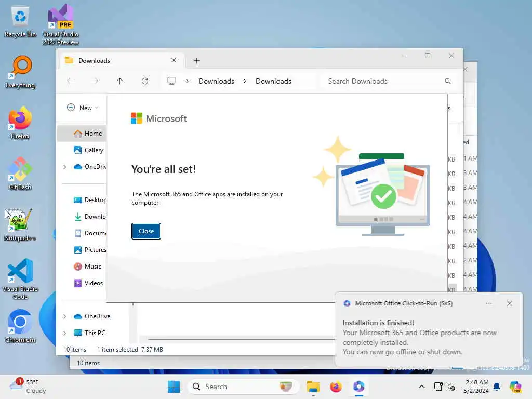The image size is (532, 399).
Task: Go back in File Explorer
Action: pos(70,81)
